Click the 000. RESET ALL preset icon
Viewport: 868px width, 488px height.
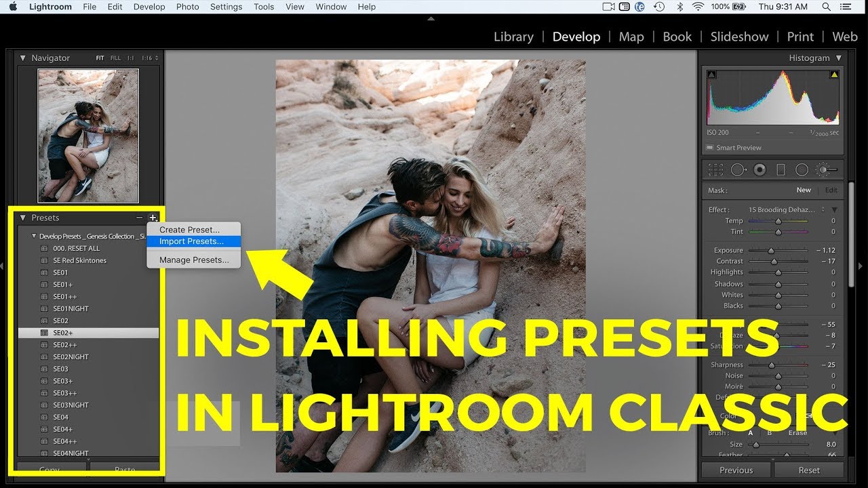pyautogui.click(x=45, y=248)
